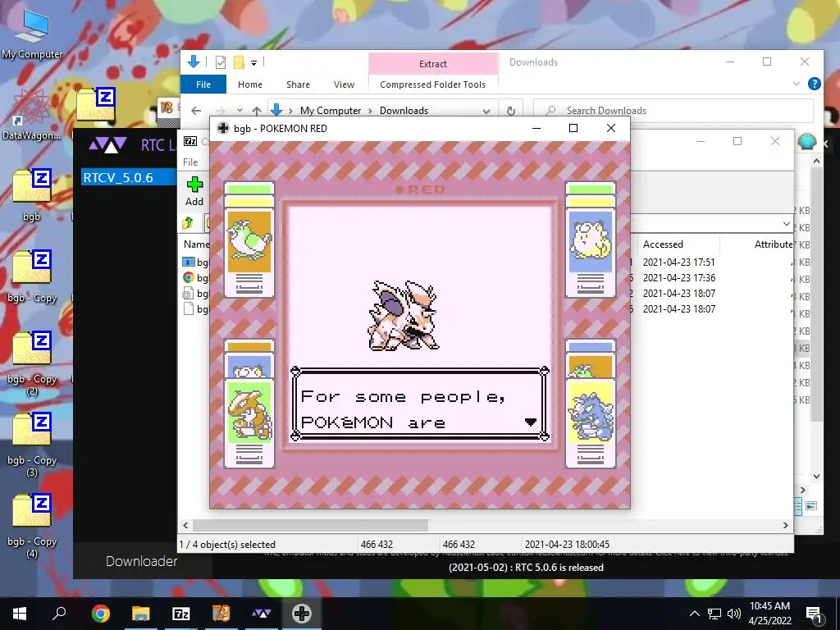Open the bgb zip folder on desktop
Screen dimensions: 840x630
click(31, 195)
